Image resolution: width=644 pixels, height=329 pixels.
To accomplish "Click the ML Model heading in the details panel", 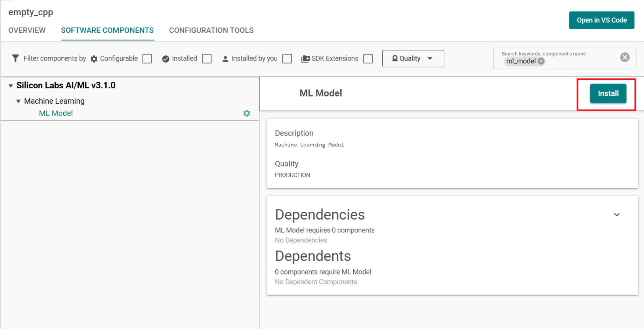I will point(321,93).
